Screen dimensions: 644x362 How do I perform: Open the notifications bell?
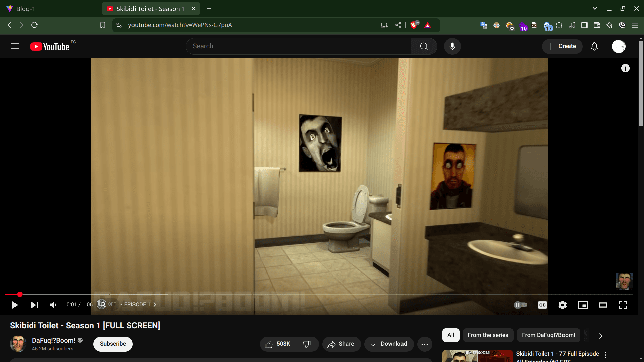click(x=594, y=46)
